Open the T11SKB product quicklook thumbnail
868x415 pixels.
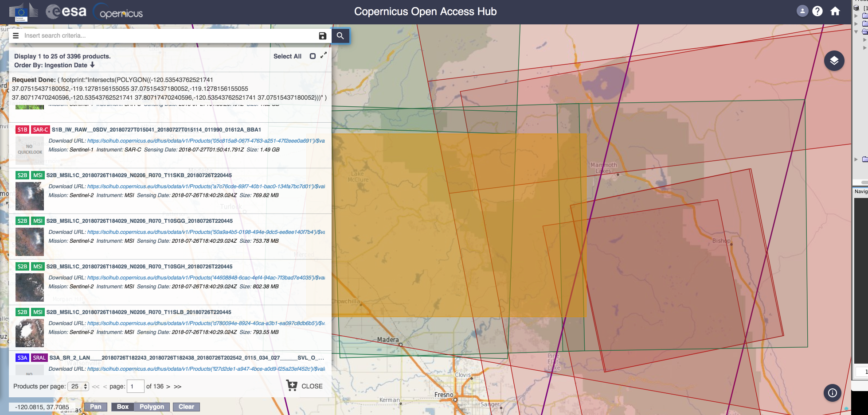30,196
